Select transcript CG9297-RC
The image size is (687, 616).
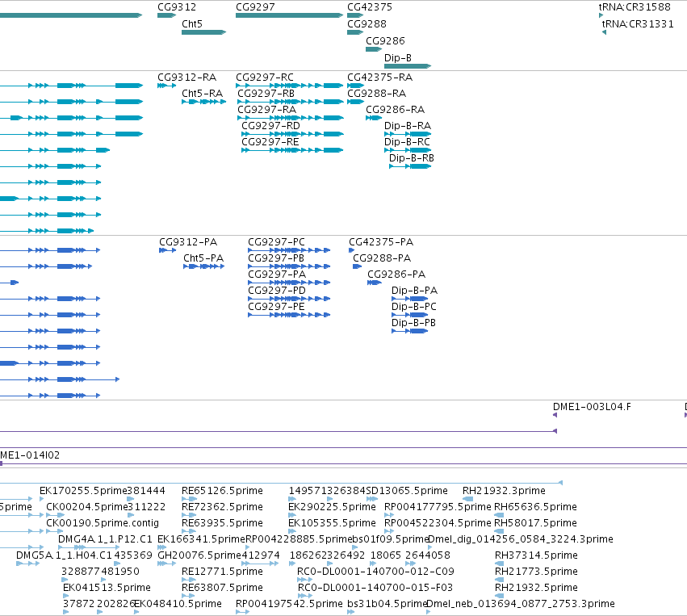click(265, 78)
